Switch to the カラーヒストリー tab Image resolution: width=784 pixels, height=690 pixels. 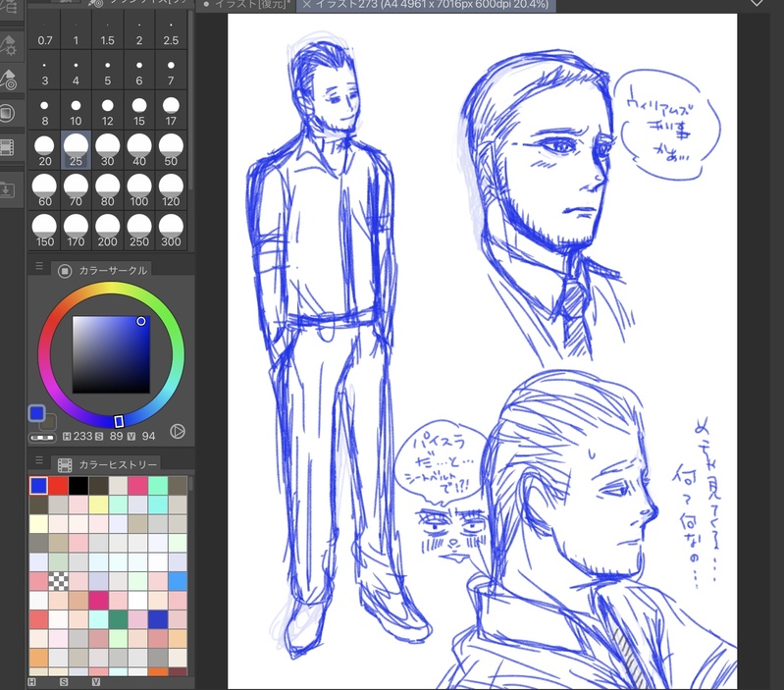[x=107, y=465]
